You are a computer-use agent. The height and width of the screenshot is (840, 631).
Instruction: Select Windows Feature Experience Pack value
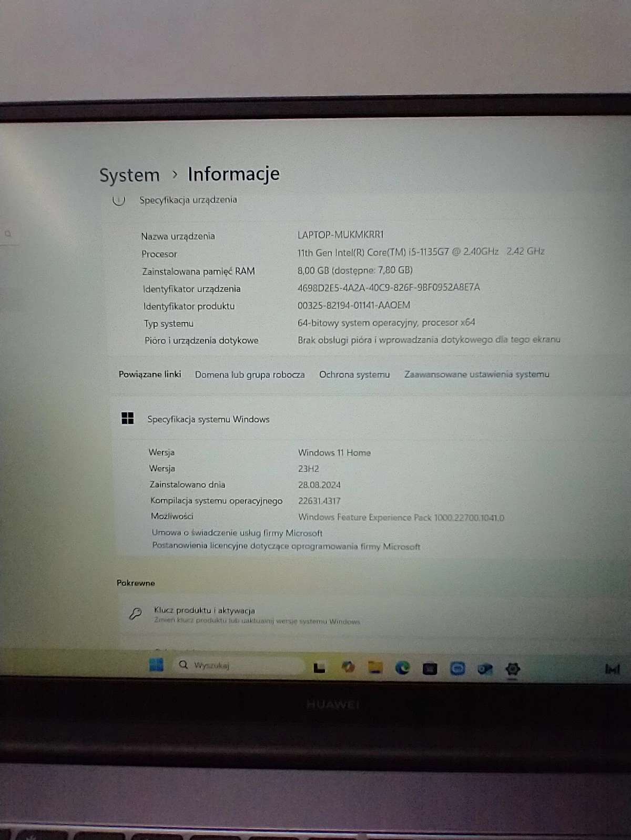point(401,518)
